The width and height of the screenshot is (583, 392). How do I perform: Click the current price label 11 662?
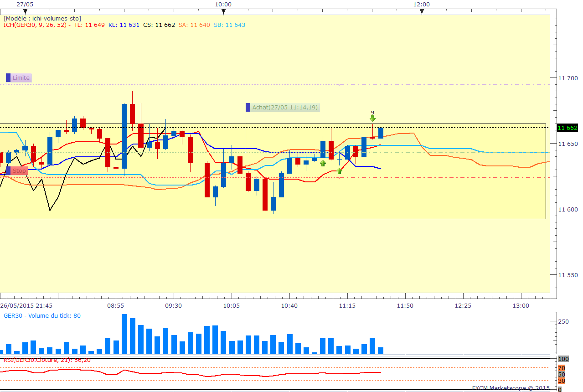568,128
